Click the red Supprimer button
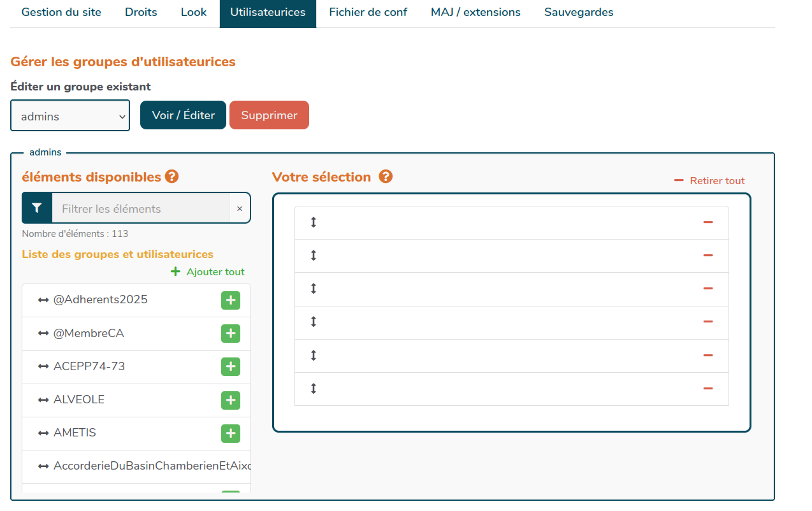 (269, 115)
